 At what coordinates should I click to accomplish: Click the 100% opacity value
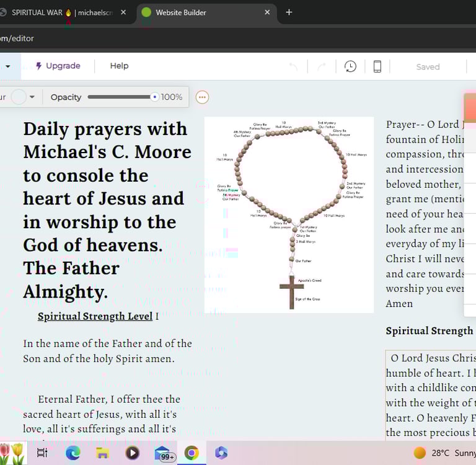[172, 97]
